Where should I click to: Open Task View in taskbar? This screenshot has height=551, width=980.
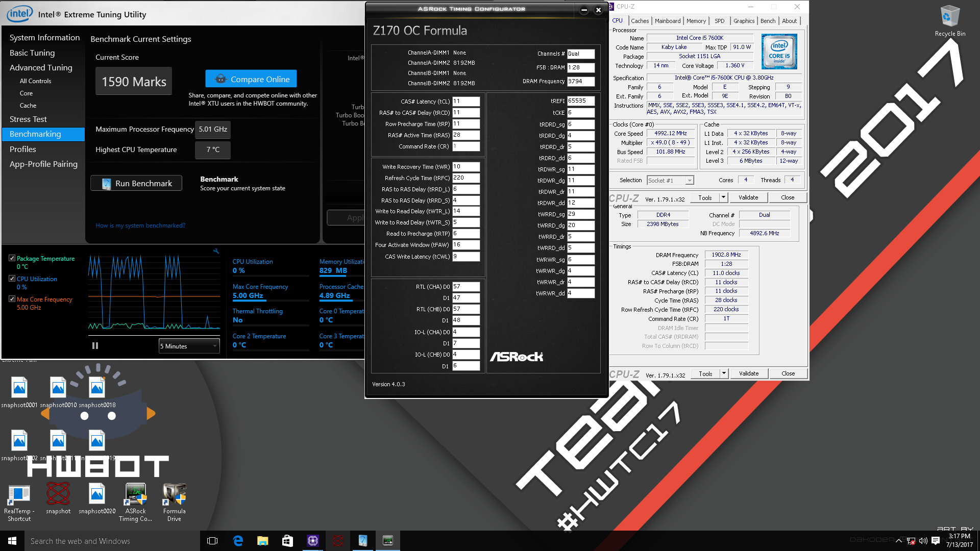212,541
